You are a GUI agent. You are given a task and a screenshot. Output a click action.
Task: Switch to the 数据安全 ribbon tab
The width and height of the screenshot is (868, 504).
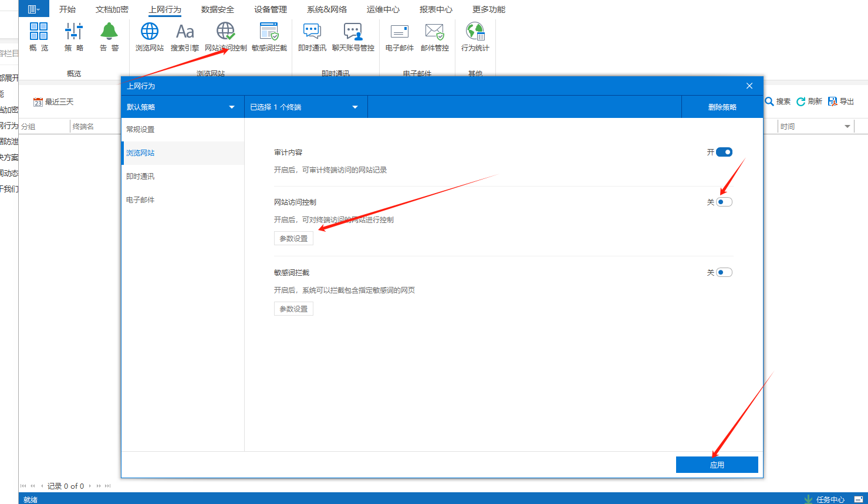217,9
